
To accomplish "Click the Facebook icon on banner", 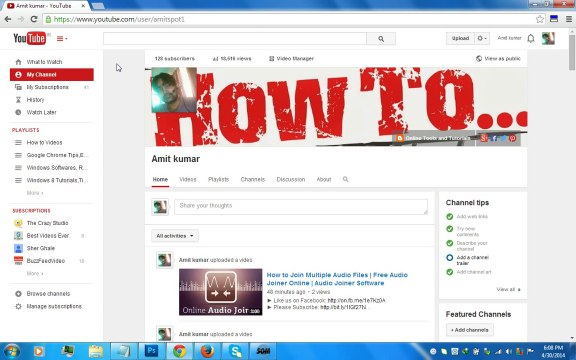I will tap(494, 138).
